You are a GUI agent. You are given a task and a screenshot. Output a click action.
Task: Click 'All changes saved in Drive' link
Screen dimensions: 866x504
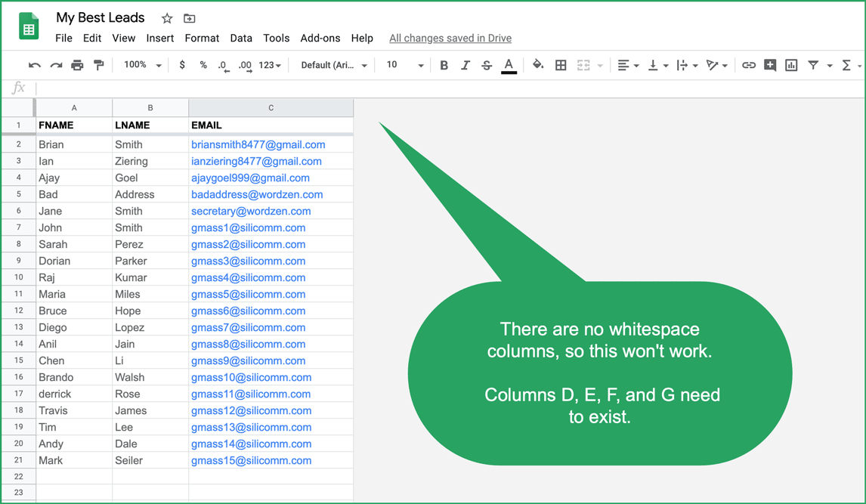[450, 38]
